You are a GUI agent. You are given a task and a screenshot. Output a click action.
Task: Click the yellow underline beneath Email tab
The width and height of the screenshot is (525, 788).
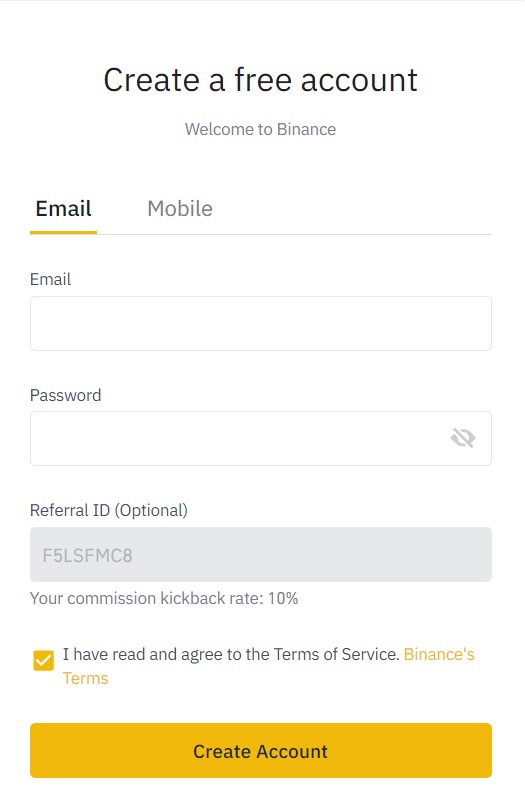[63, 233]
